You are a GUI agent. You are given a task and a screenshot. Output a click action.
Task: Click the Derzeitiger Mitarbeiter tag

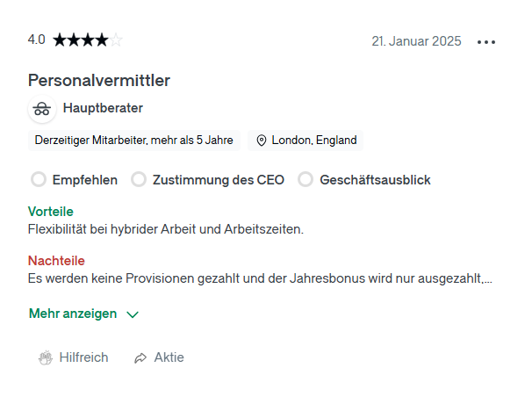coord(134,141)
